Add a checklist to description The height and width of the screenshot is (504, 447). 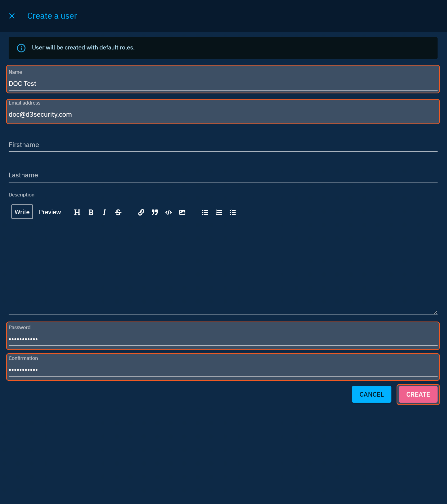[233, 212]
